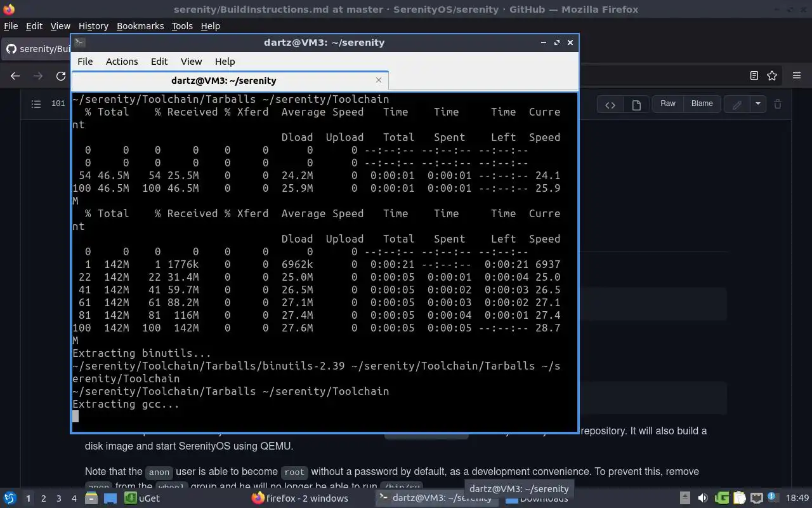Image resolution: width=812 pixels, height=508 pixels.
Task: Open the terminal Edit menu
Action: tap(159, 62)
